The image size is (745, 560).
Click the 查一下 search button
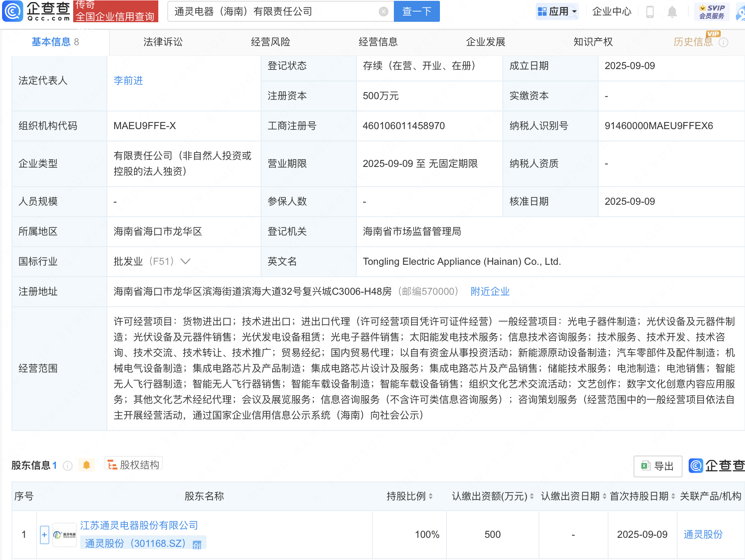click(x=417, y=11)
